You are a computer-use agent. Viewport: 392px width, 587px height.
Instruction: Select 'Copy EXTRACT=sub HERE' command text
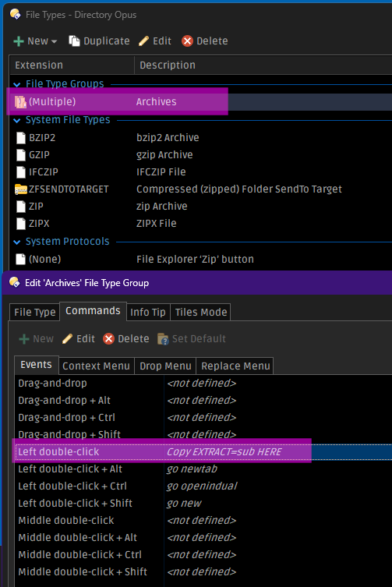click(224, 452)
